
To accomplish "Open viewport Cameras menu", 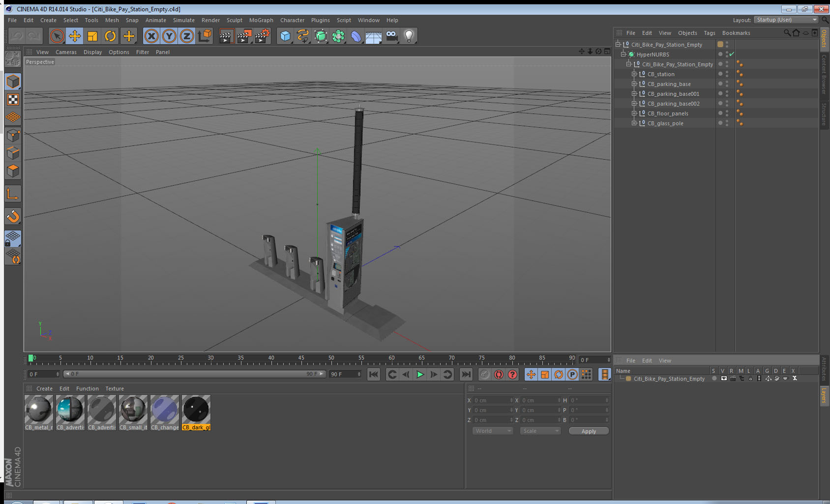I will (66, 52).
